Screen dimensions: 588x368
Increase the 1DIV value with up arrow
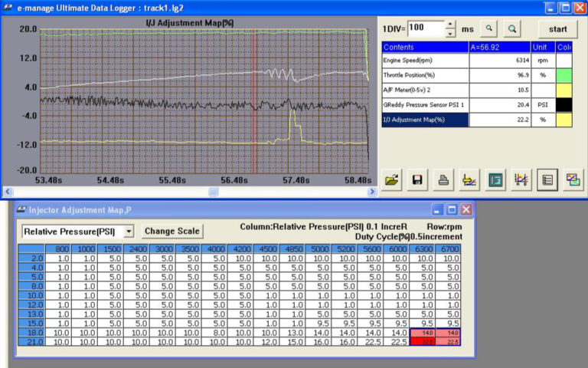(x=449, y=24)
